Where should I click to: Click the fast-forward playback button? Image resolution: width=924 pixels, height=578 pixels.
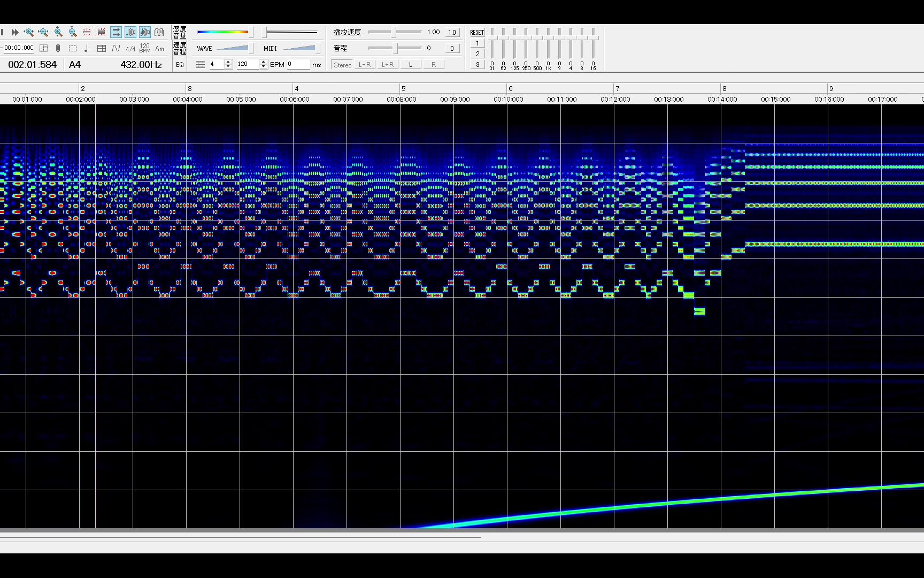point(15,33)
